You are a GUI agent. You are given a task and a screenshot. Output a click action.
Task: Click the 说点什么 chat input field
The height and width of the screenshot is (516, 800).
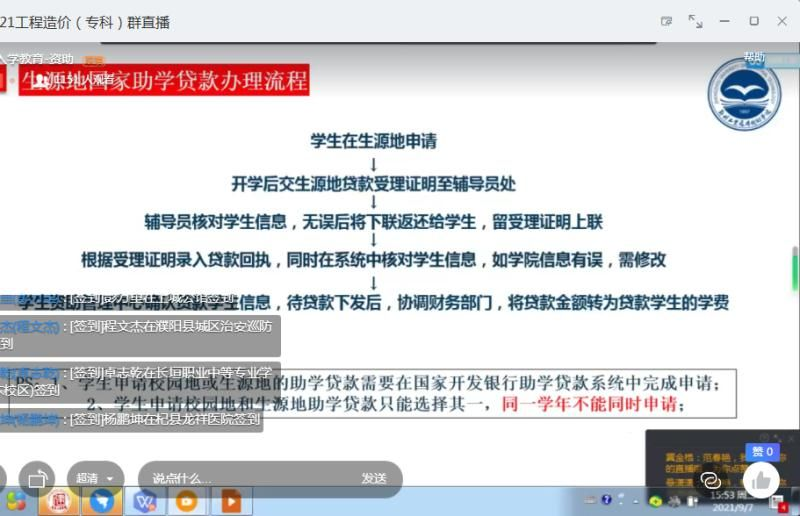240,478
